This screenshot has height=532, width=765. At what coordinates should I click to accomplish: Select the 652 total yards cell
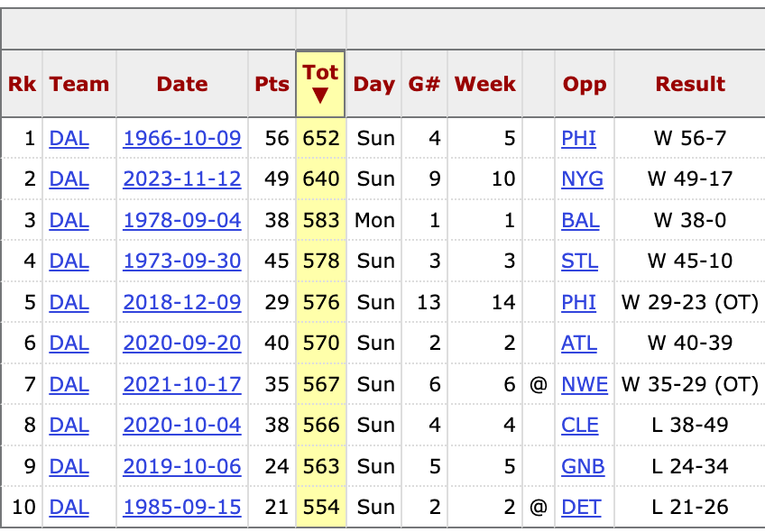tap(321, 139)
